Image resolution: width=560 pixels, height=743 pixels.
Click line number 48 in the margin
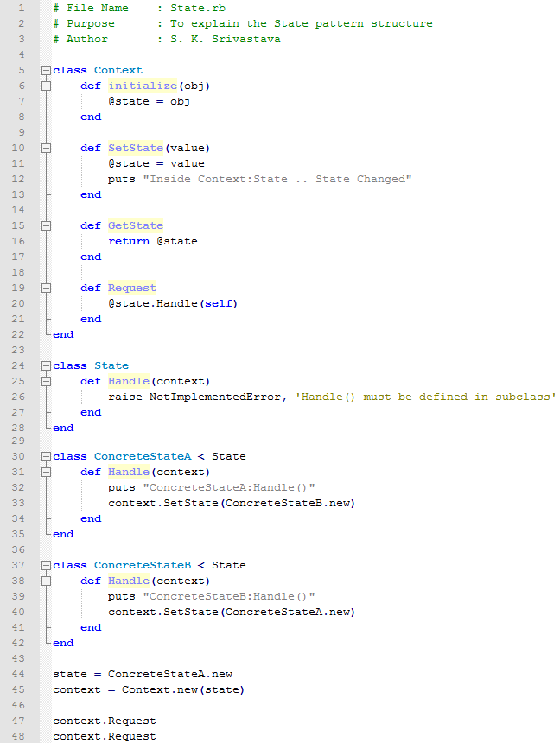[18, 736]
